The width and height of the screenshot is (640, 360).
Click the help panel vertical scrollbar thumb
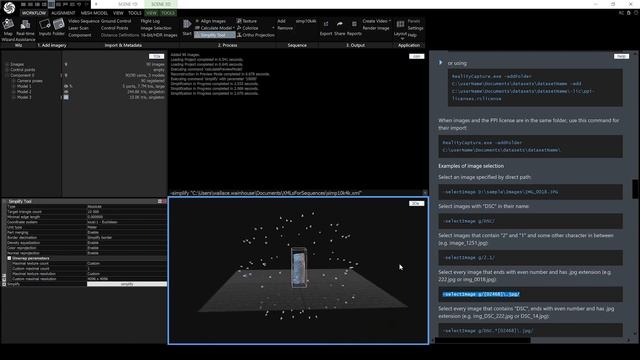pos(635,189)
